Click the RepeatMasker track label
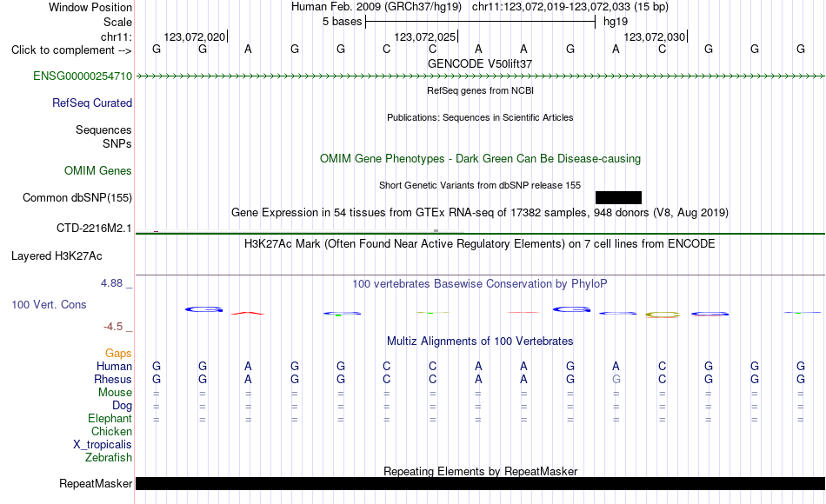 coord(96,483)
